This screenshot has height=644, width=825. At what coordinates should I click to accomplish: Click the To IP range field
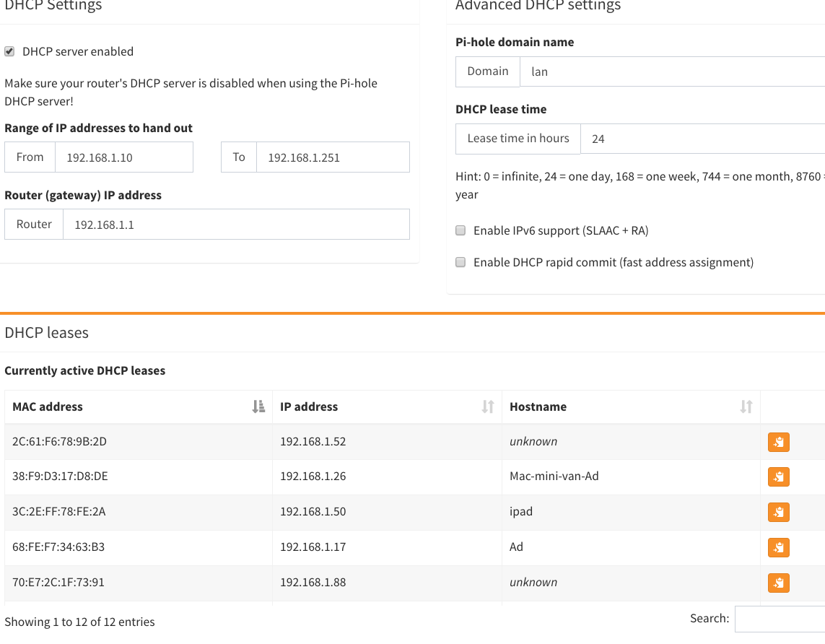pyautogui.click(x=332, y=157)
